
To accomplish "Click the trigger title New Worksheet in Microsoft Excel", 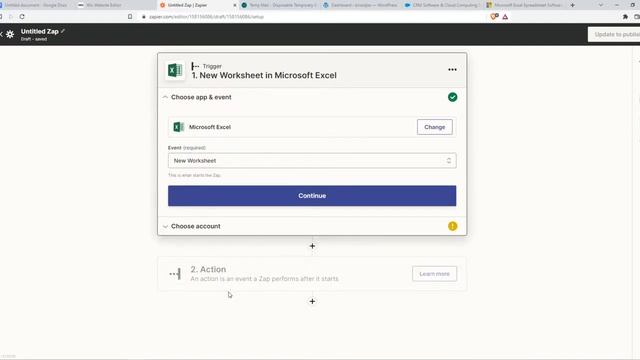I will coord(264,76).
